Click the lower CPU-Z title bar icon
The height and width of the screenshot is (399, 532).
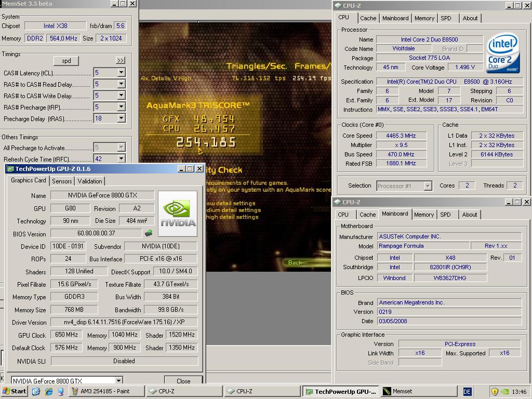pos(337,202)
